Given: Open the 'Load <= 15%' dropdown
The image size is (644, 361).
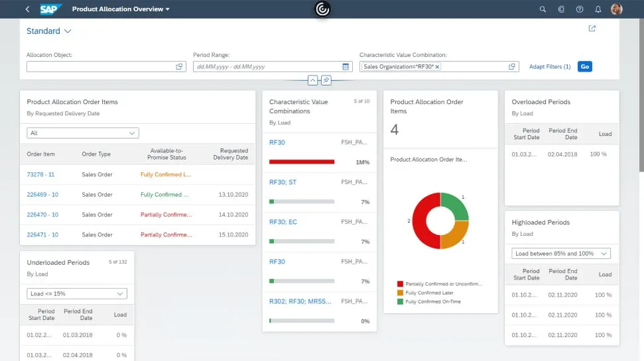Looking at the screenshot, I should [77, 293].
